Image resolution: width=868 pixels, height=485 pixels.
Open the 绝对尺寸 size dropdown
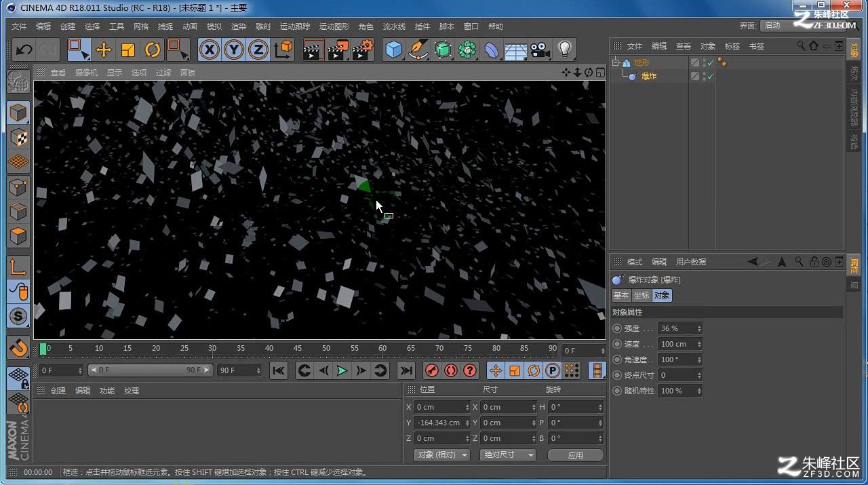(x=508, y=454)
